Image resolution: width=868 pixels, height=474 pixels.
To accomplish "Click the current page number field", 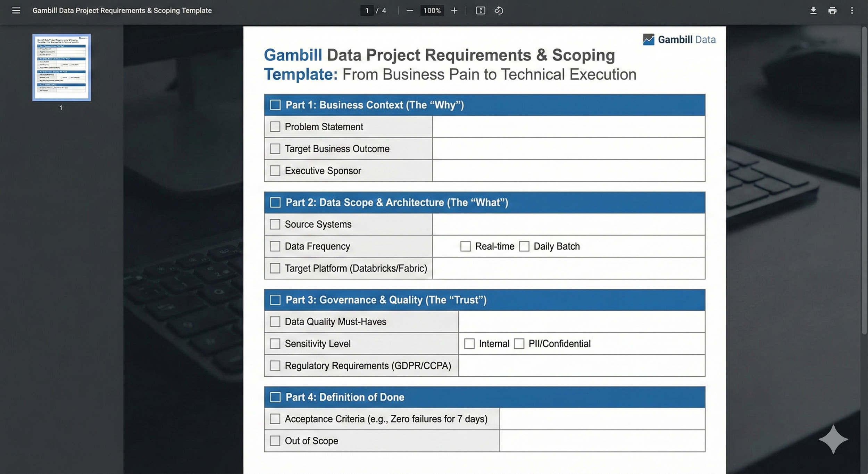I will click(367, 11).
